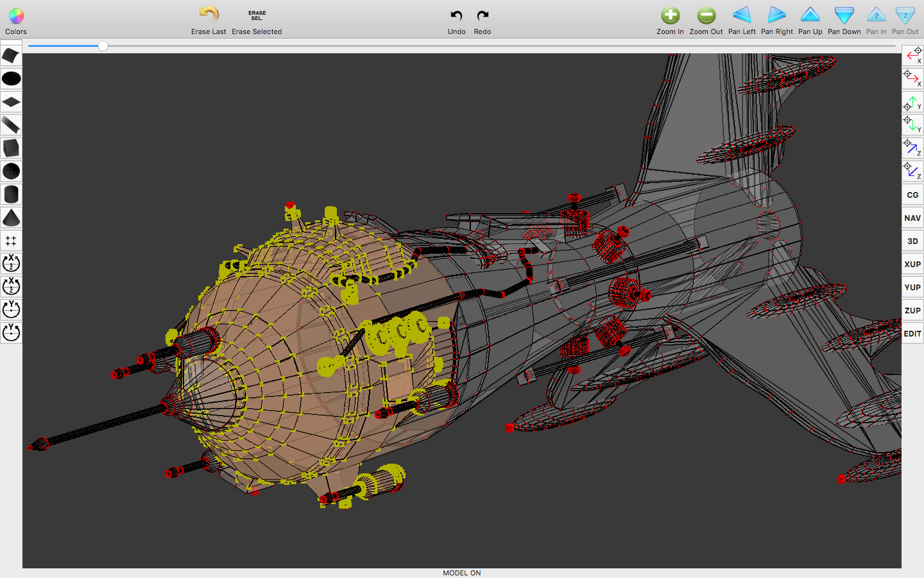Click the MODEL ON status text
Screen dimensions: 924x578
[461, 573]
